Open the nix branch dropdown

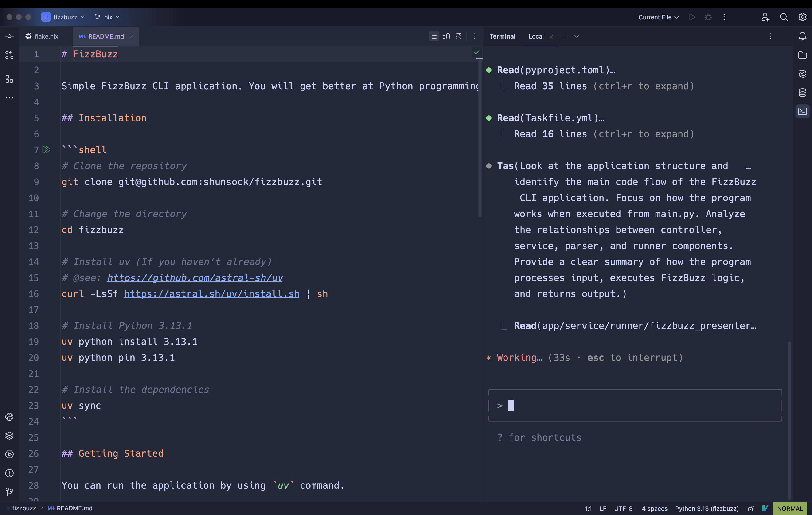(108, 17)
